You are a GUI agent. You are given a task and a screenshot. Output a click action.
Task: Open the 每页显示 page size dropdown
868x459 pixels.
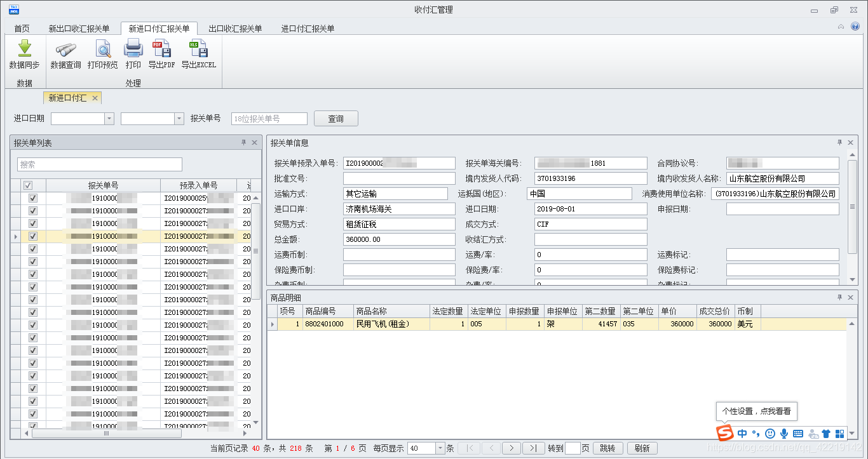click(440, 448)
